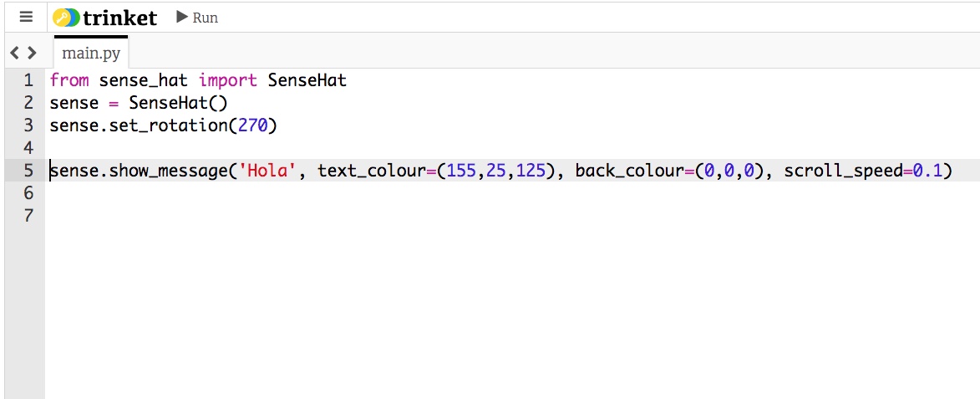Click line number 1 in gutter
The image size is (980, 399).
[28, 80]
